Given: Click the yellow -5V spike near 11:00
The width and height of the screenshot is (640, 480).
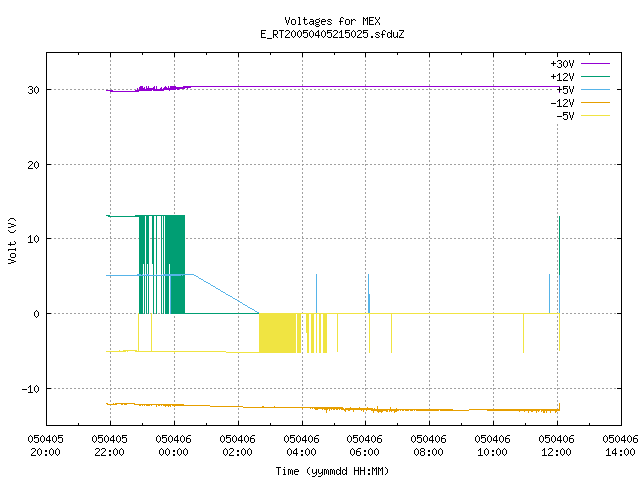Looking at the screenshot, I should [523, 333].
